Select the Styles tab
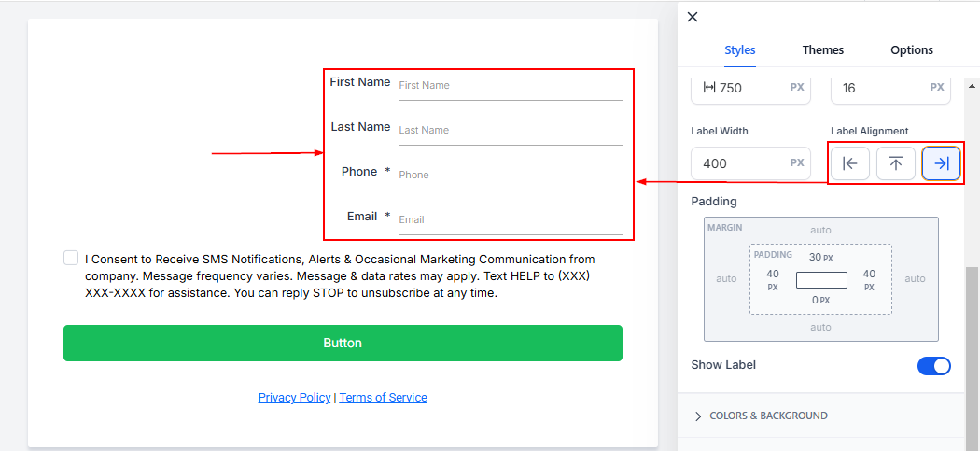 coord(739,50)
